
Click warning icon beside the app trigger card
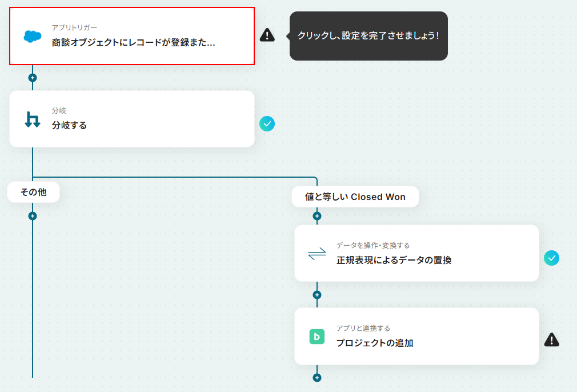pyautogui.click(x=267, y=35)
